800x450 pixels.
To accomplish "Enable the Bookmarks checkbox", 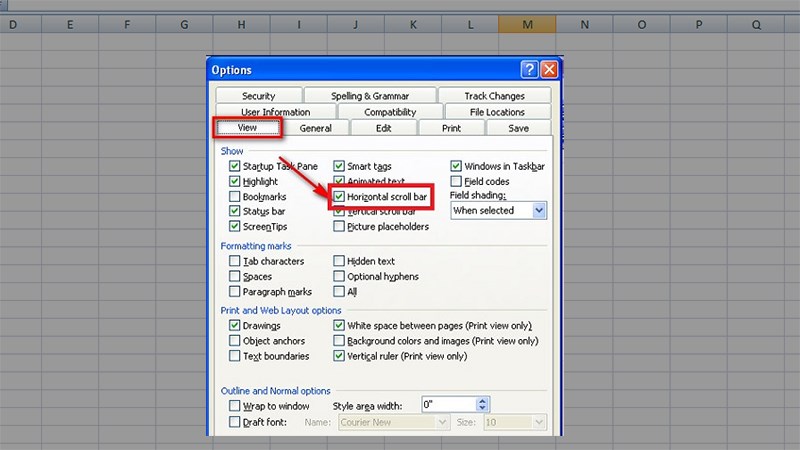I will pyautogui.click(x=234, y=196).
